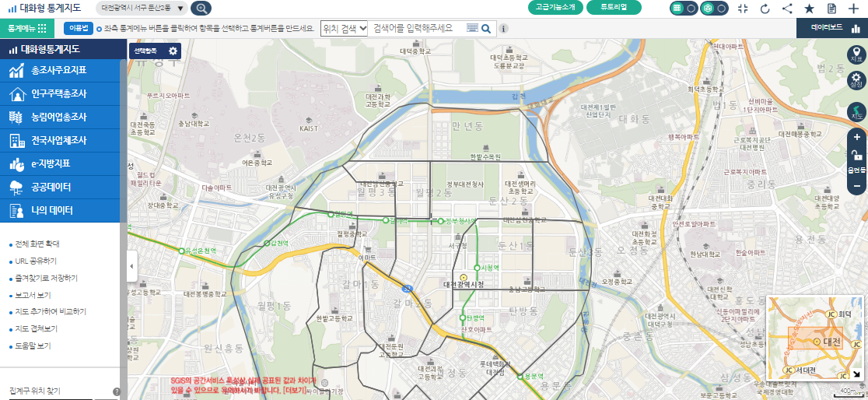Expand the 위치 검색 search type dropdown
Screen dimensions: 868x400
[344, 28]
